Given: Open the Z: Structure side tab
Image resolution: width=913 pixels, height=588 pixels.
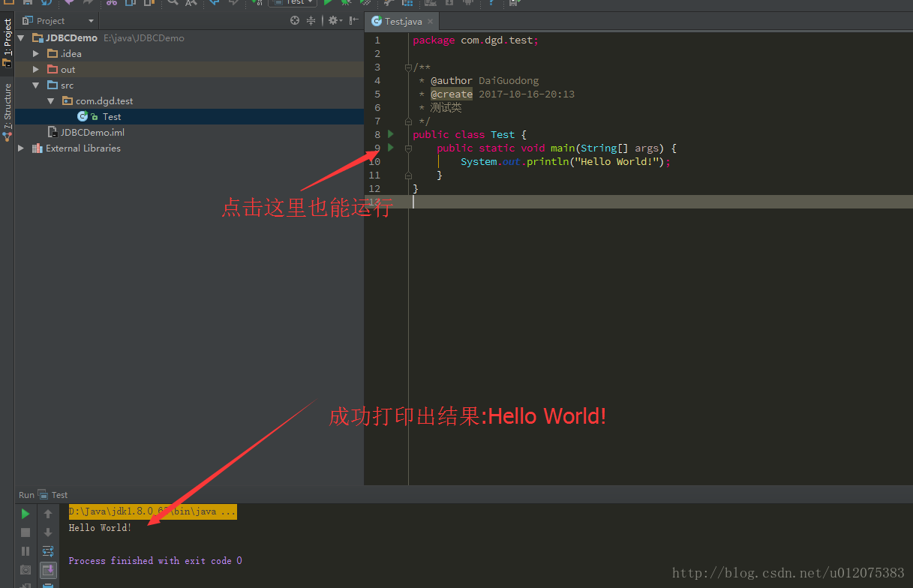Looking at the screenshot, I should pyautogui.click(x=8, y=111).
